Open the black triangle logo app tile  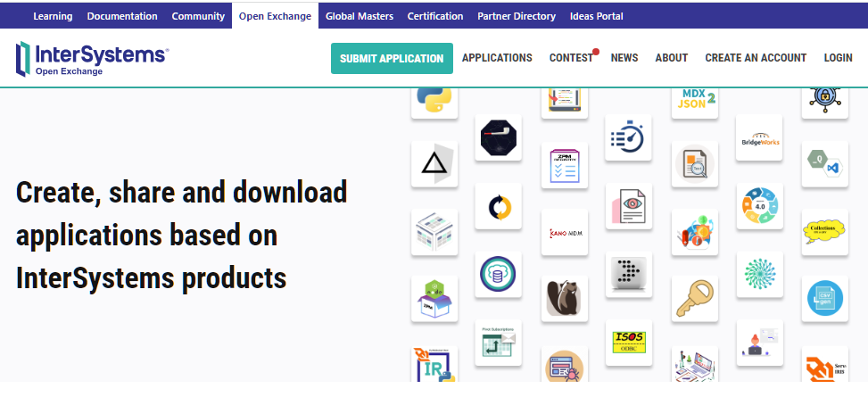434,163
